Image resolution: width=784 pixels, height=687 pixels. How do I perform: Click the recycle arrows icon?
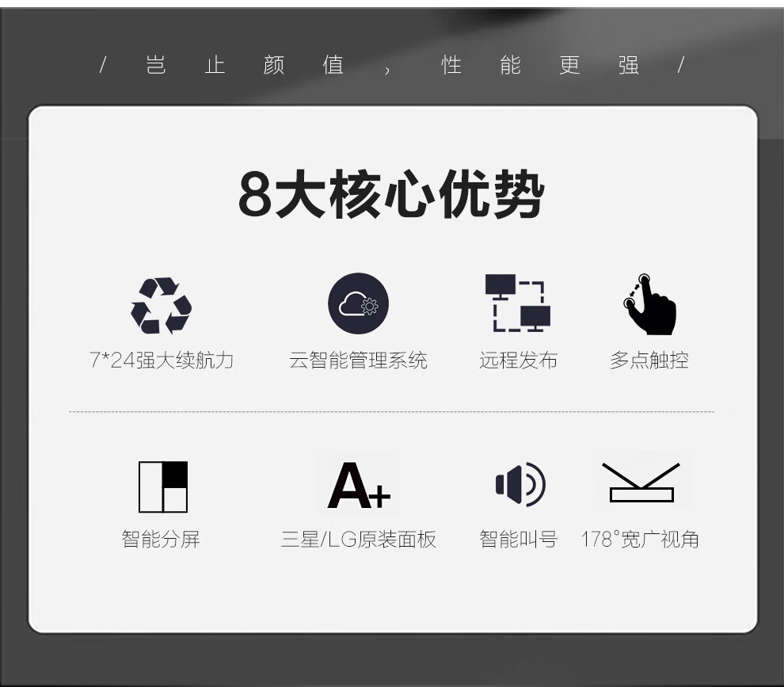click(x=162, y=305)
